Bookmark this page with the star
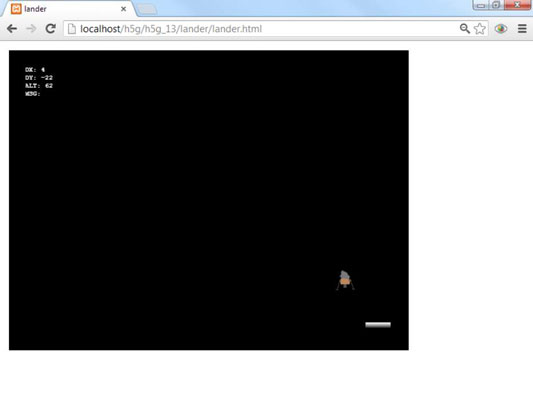Screen dimensions: 533x400 point(480,29)
